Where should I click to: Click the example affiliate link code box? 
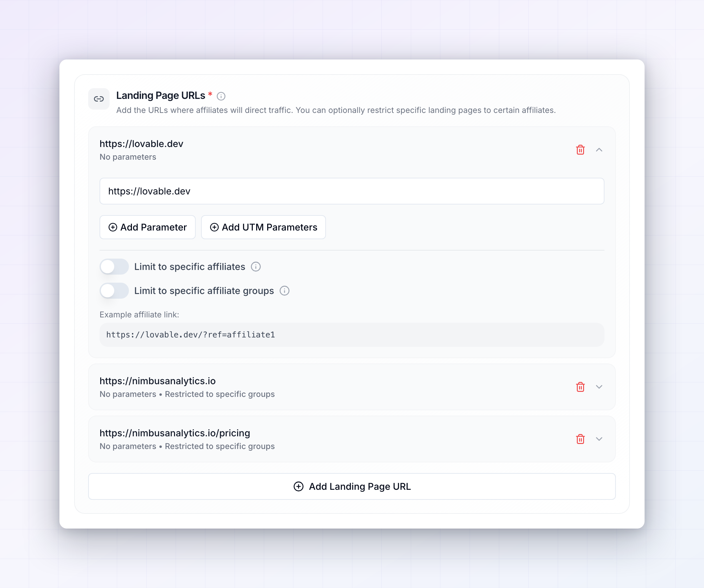352,335
